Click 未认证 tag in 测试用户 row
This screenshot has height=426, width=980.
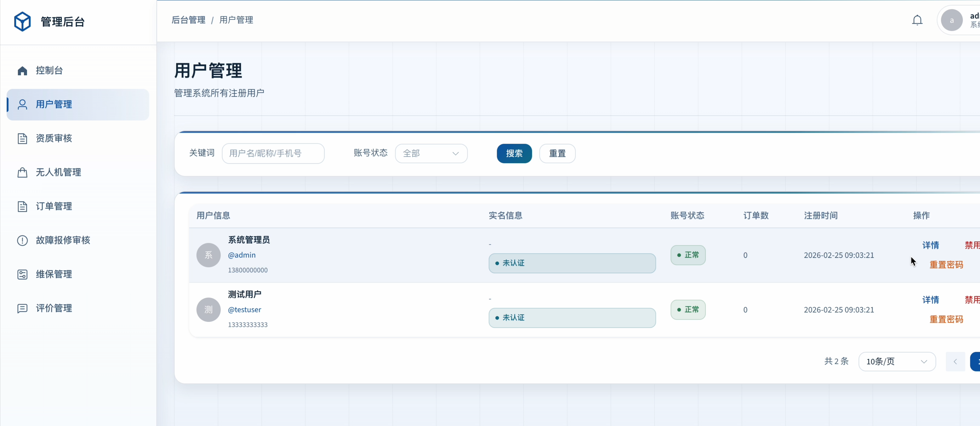pos(572,318)
